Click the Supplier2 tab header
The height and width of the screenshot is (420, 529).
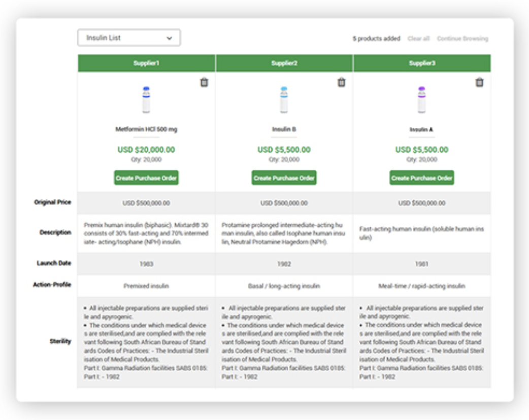284,62
